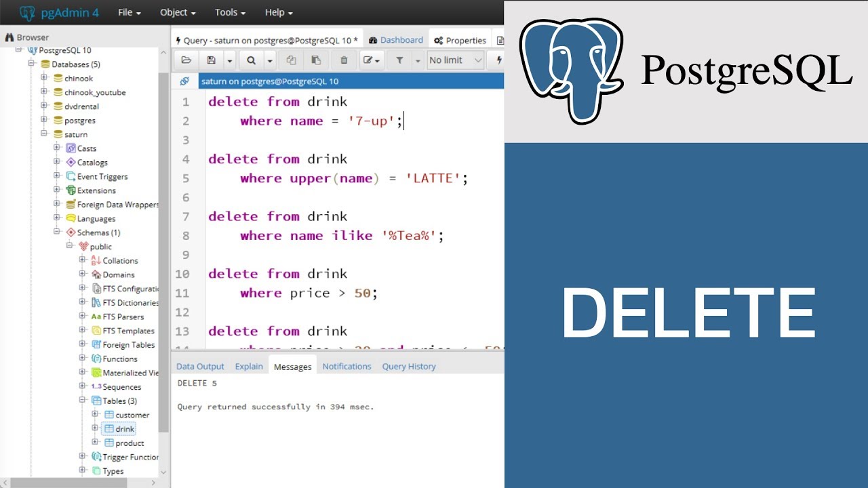This screenshot has width=868, height=488.
Task: Open the Save options dropdown arrow
Action: coord(229,60)
